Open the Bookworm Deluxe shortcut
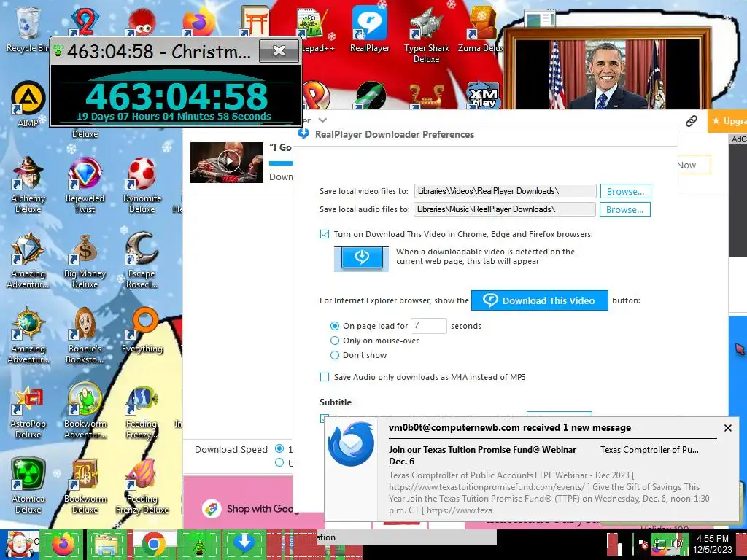 pos(85,485)
